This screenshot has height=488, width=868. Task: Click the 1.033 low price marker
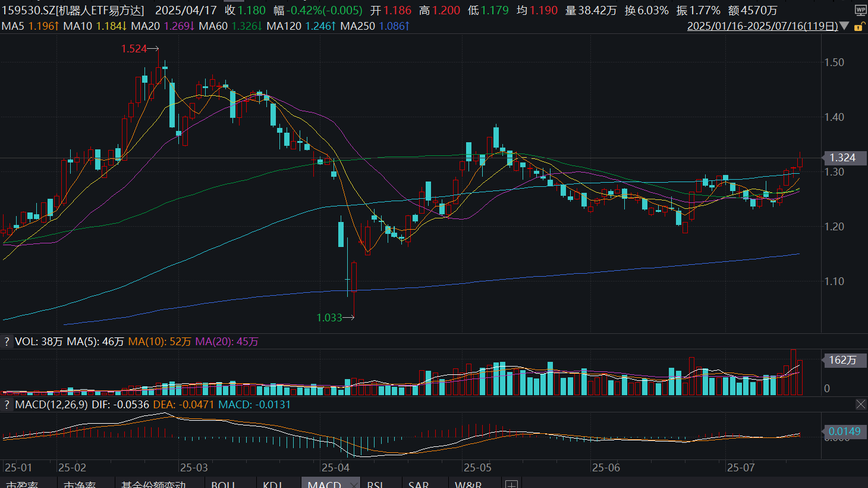pyautogui.click(x=329, y=318)
